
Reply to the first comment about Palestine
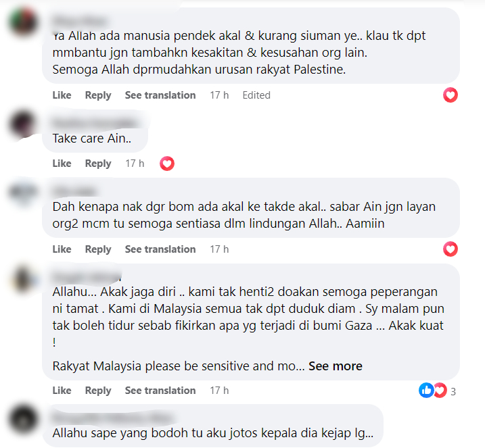pyautogui.click(x=98, y=95)
